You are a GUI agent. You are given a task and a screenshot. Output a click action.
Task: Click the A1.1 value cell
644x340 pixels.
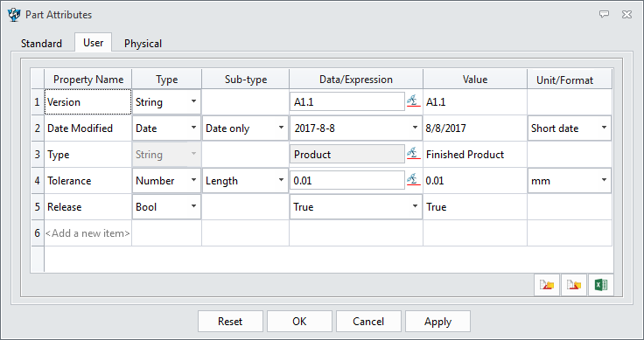click(x=475, y=101)
